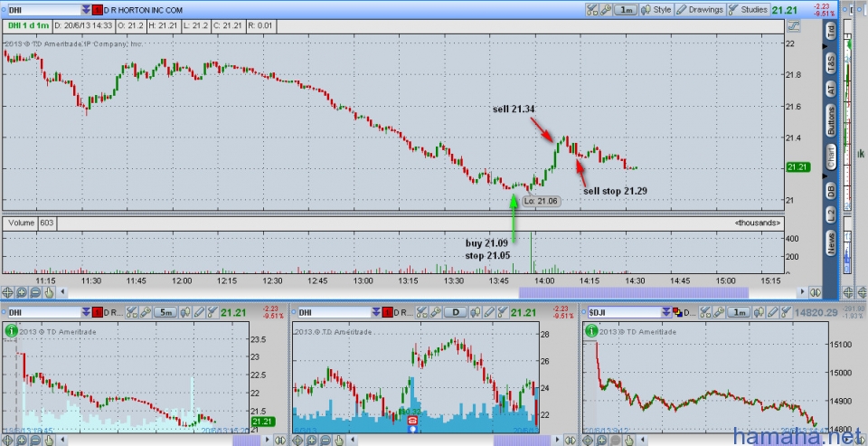The height and width of the screenshot is (446, 868).
Task: Click the multicolor index icon beside $DJI
Action: [x=677, y=312]
